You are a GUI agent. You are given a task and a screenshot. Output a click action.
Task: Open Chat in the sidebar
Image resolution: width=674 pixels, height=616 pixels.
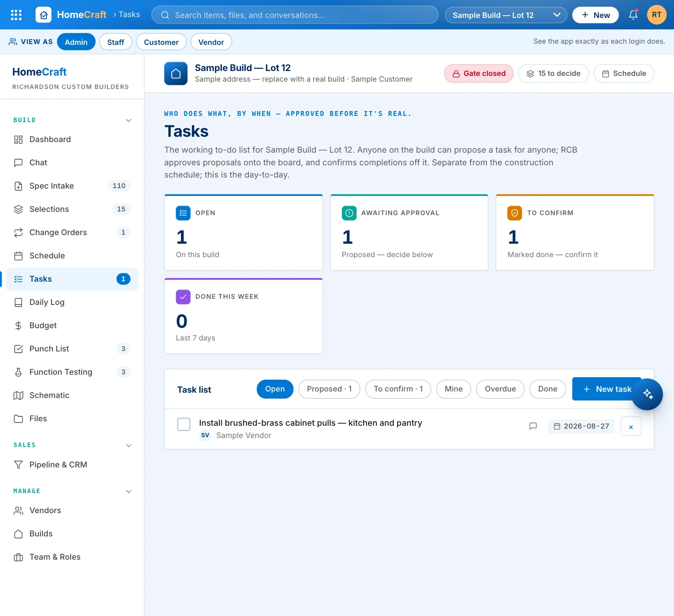(x=72, y=163)
